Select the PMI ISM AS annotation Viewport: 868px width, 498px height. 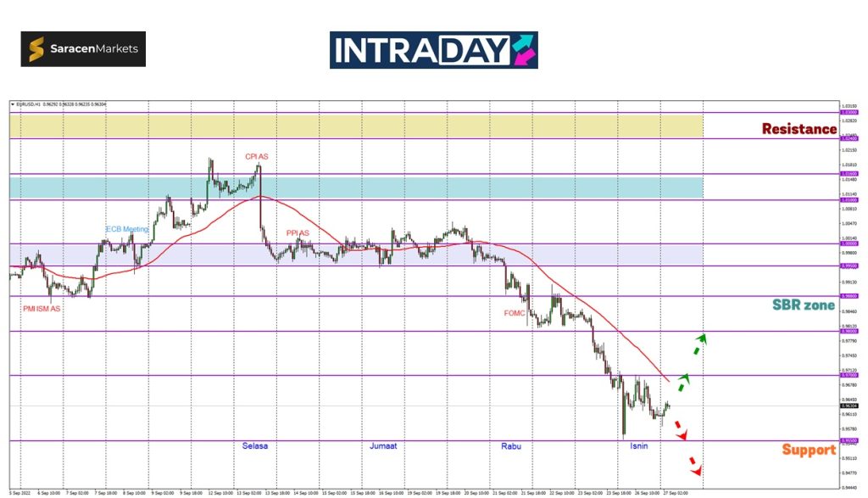pos(42,309)
